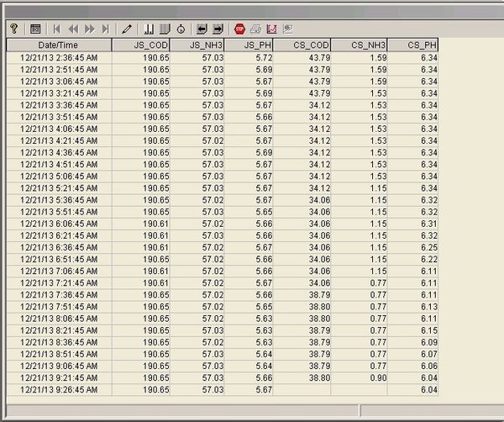The width and height of the screenshot is (504, 422).
Task: Click the move-right arrow toolbar icon
Action: [218, 29]
